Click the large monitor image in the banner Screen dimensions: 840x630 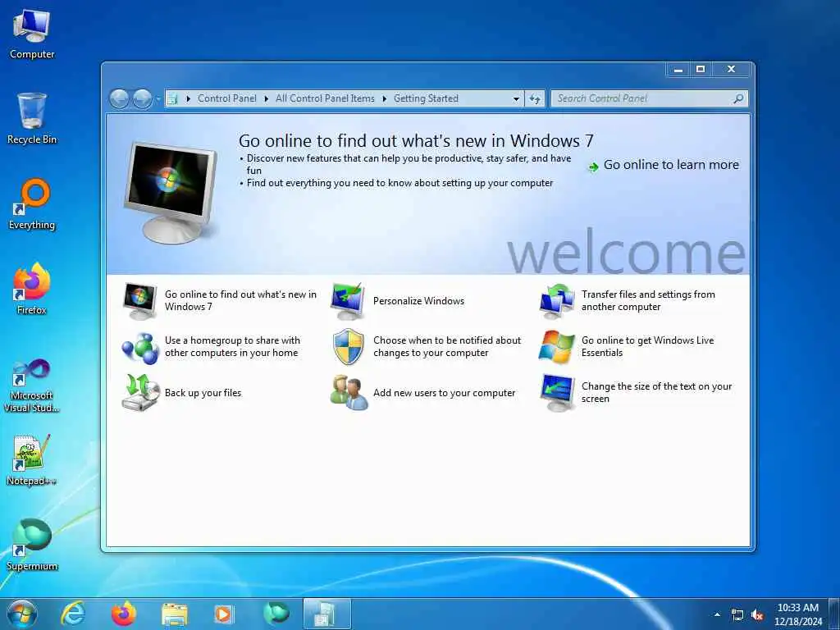(171, 192)
